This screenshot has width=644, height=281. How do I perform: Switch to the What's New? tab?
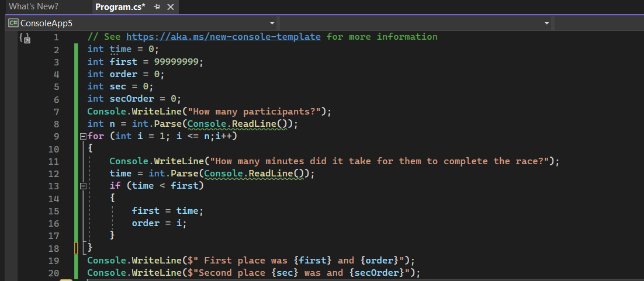click(x=34, y=6)
